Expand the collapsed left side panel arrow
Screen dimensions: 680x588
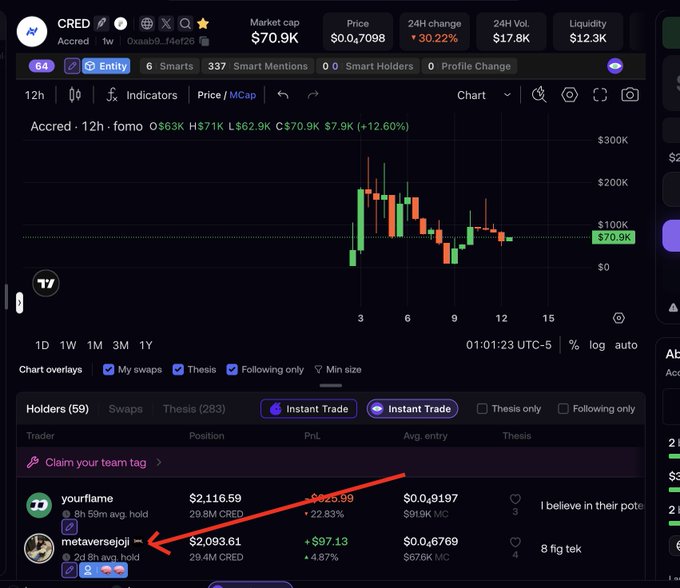click(20, 303)
